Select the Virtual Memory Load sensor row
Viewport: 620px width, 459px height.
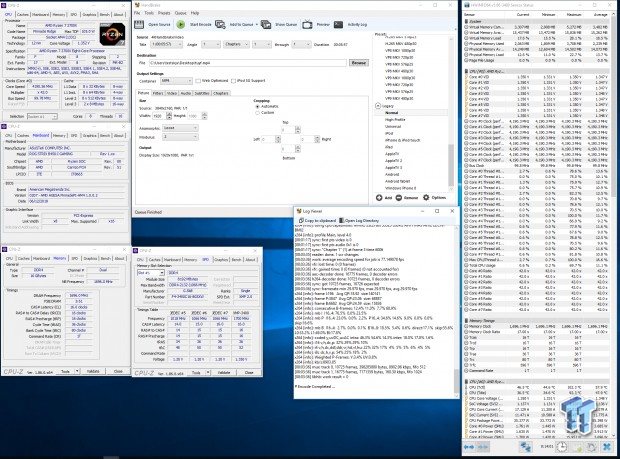[x=537, y=38]
